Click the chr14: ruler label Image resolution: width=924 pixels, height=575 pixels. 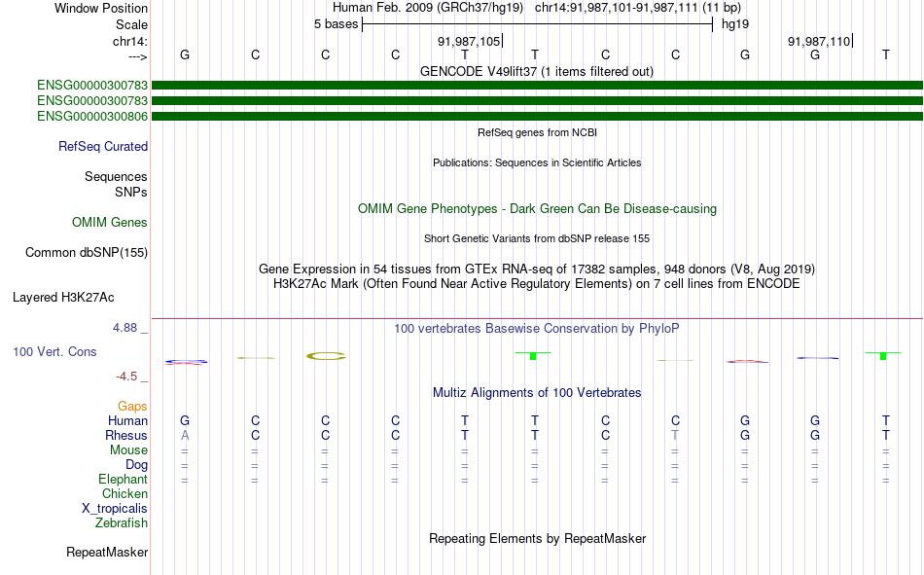pyautogui.click(x=129, y=41)
